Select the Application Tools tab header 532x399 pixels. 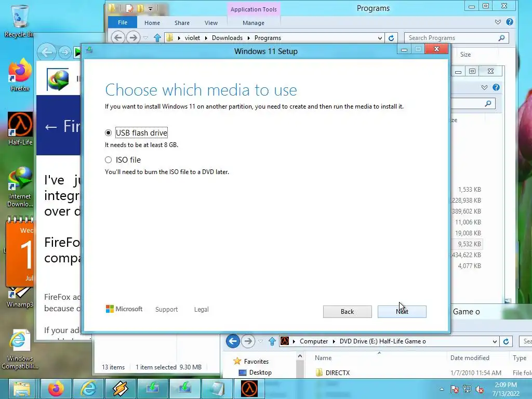pos(254,9)
